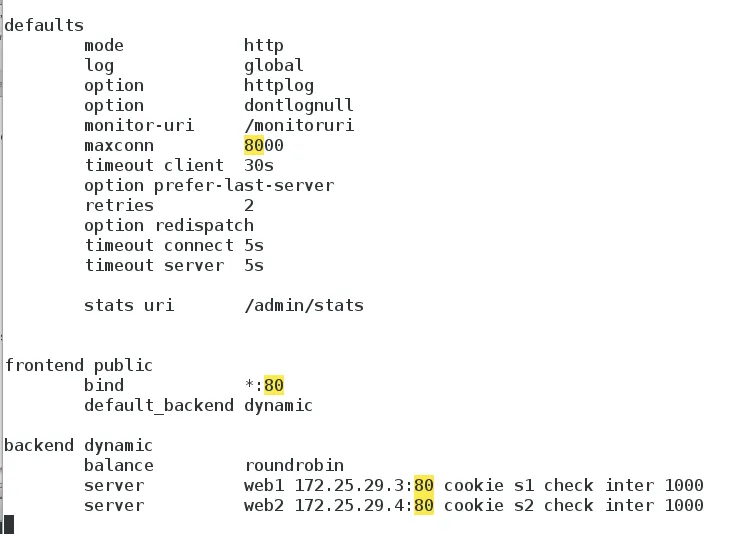Viewport: 736px width, 534px height.
Task: Click the 'timeout connect' 5s value
Action: tap(254, 245)
